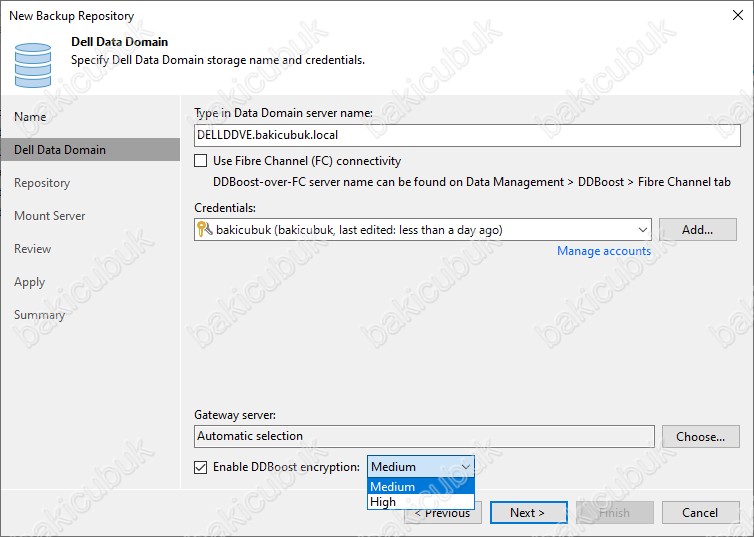Click the Next > button
Viewport: 754px width, 537px height.
point(528,513)
